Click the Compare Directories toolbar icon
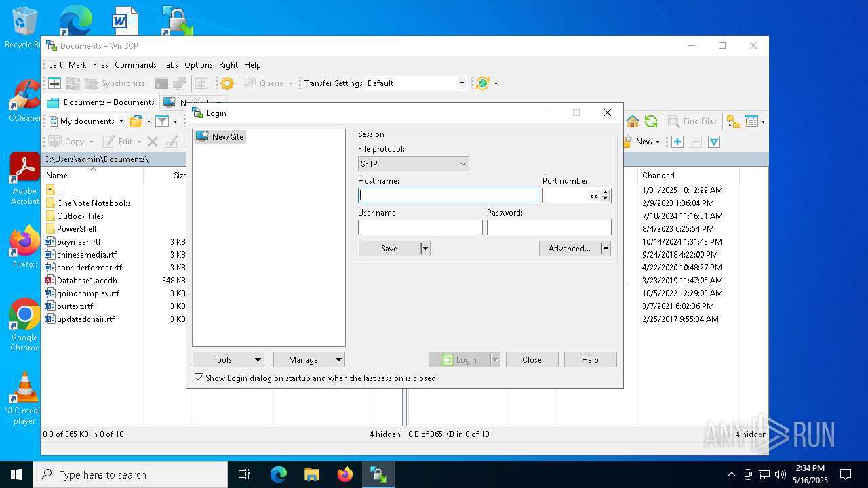Screen dimensions: 868x488 coord(54,83)
